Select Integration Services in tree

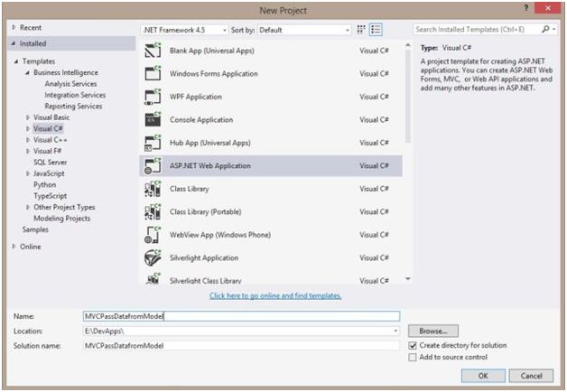(75, 95)
